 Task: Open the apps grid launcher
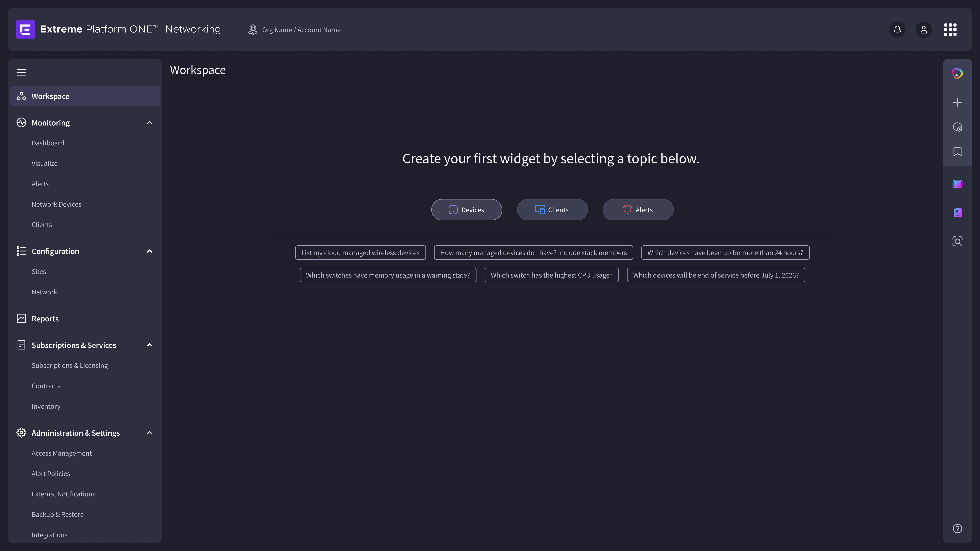(950, 30)
